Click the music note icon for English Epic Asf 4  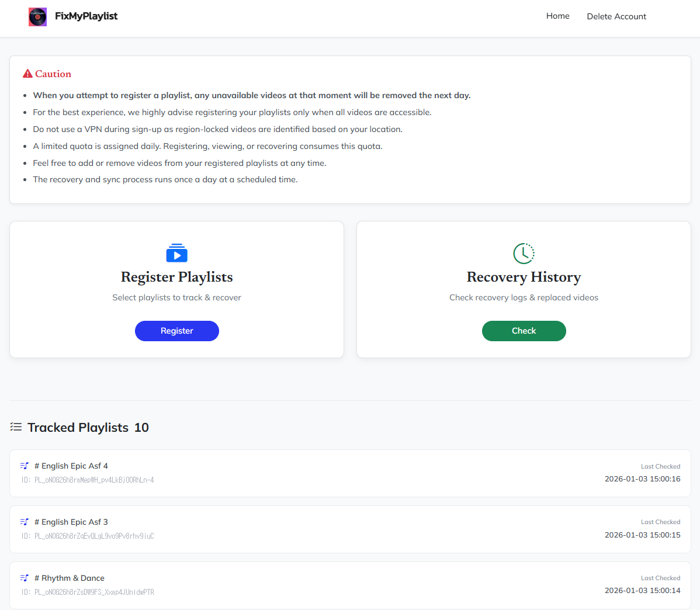(x=24, y=466)
